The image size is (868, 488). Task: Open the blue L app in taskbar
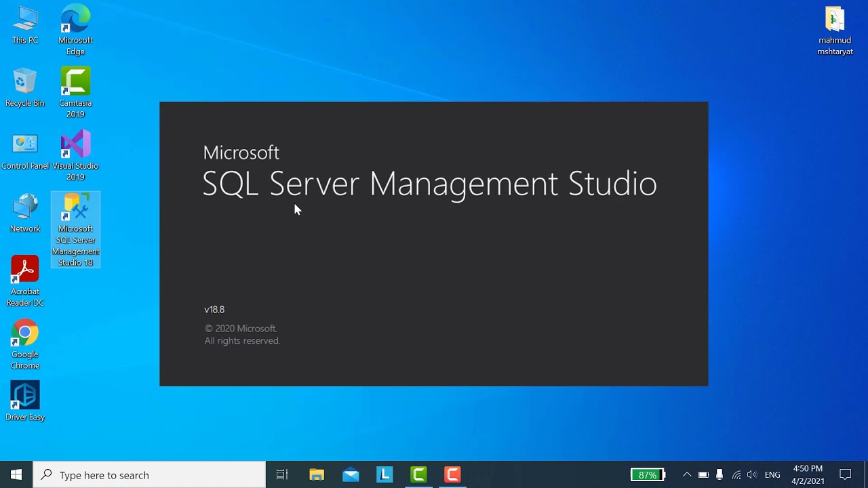(384, 474)
